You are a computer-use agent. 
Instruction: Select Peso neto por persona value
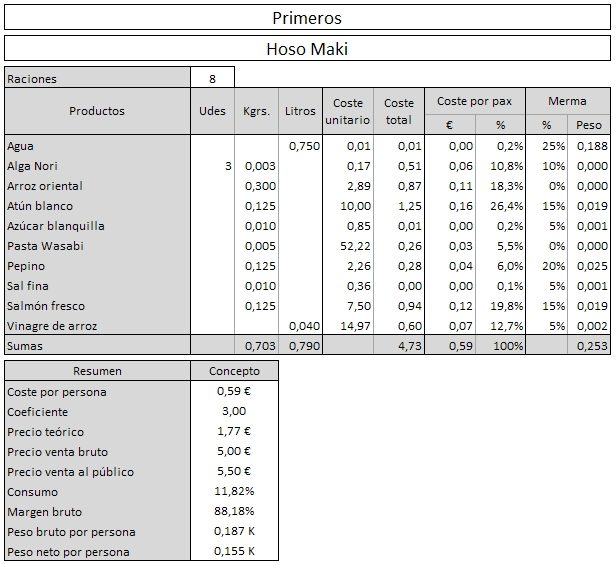point(235,551)
